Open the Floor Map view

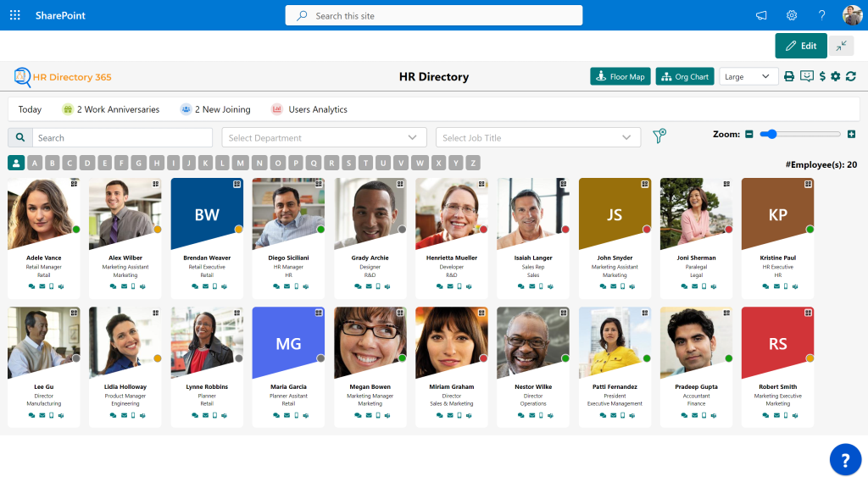(620, 75)
